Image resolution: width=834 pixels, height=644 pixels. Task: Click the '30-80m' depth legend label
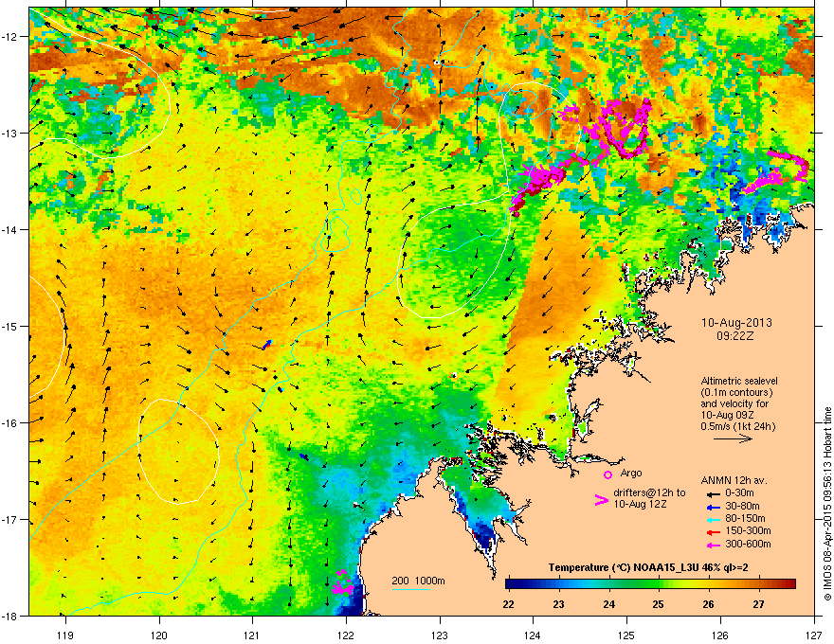(742, 507)
